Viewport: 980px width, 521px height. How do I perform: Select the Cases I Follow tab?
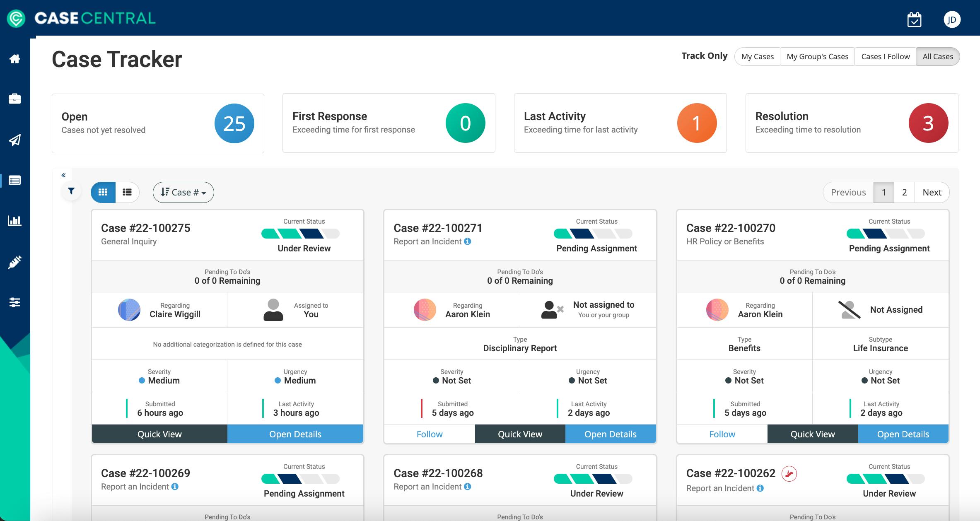pos(885,56)
